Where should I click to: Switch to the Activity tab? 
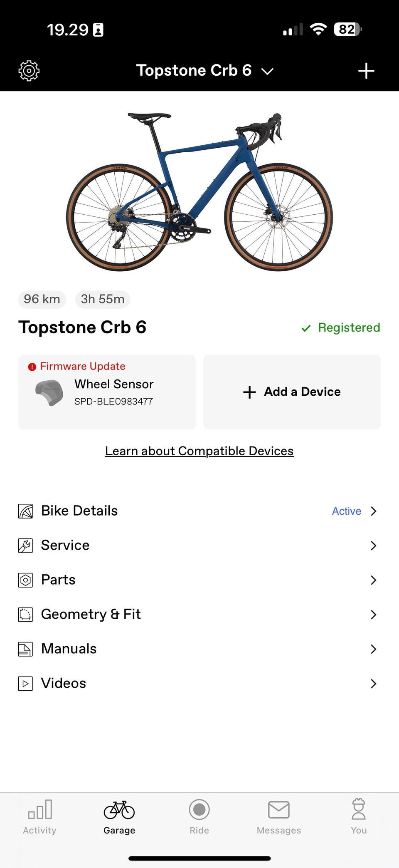[39, 816]
